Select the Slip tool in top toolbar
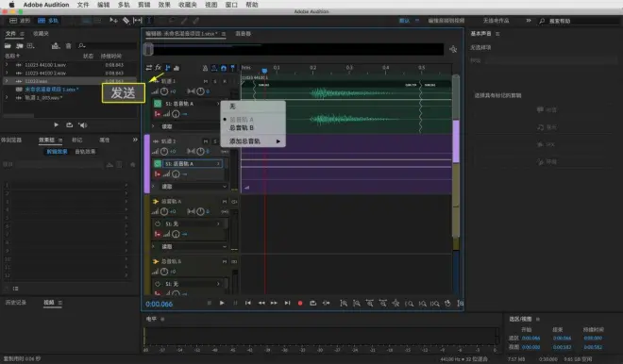 coord(138,20)
